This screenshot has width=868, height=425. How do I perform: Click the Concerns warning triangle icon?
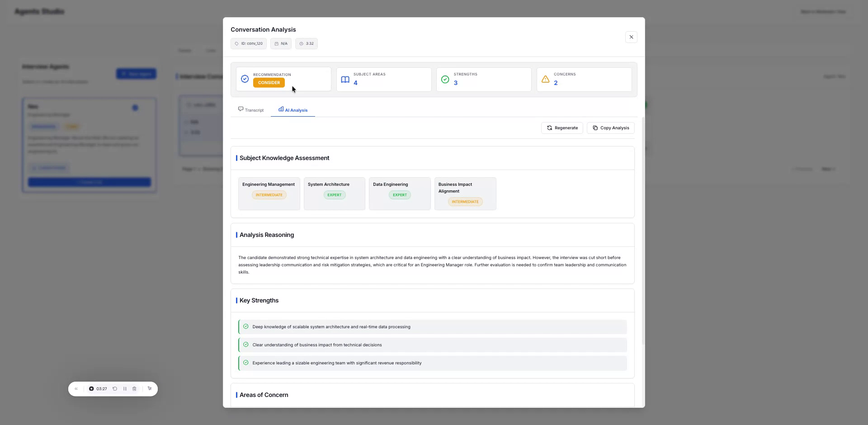tap(545, 79)
